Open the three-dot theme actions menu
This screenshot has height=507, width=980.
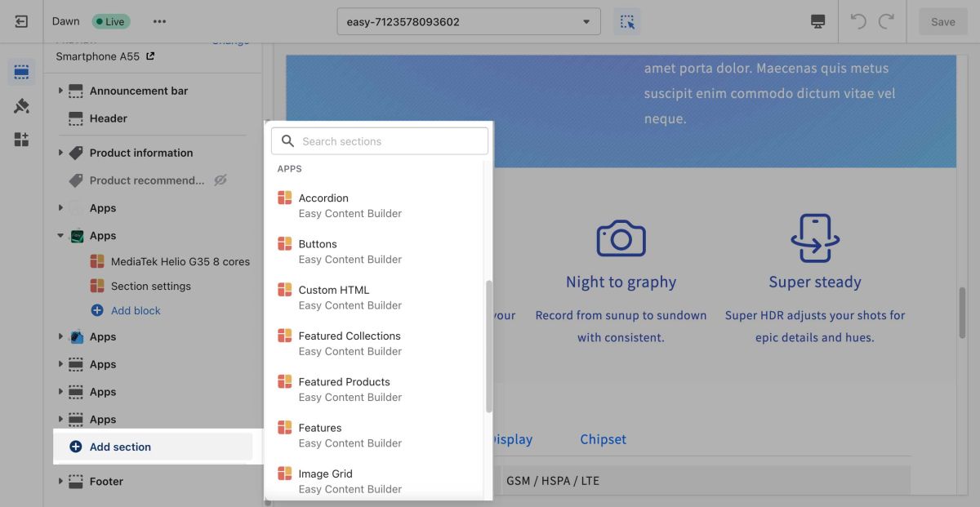click(x=159, y=22)
